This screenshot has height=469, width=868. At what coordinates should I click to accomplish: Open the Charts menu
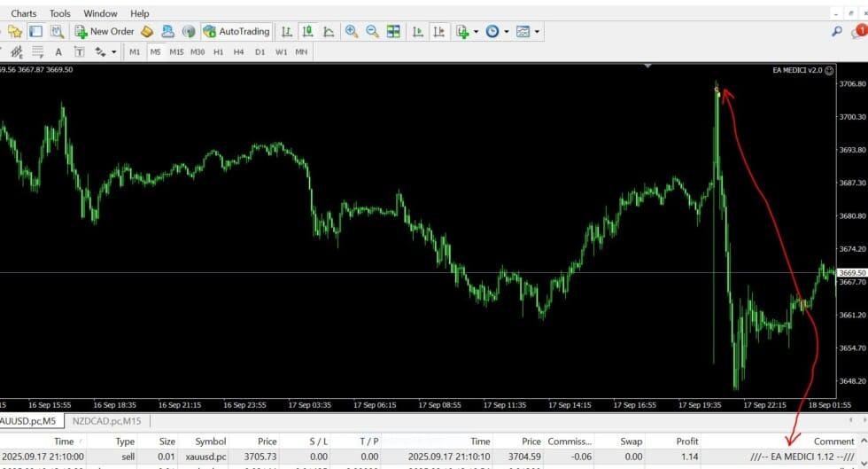pos(24,13)
